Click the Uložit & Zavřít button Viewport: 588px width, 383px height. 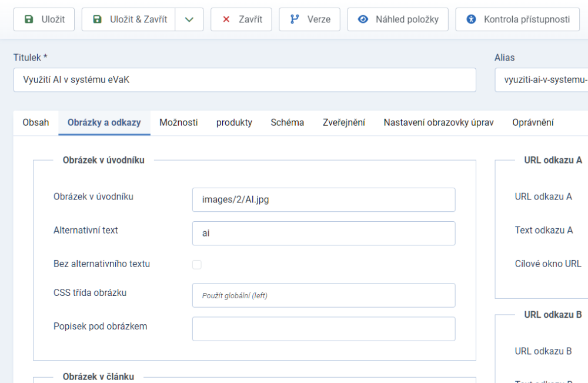tap(129, 19)
